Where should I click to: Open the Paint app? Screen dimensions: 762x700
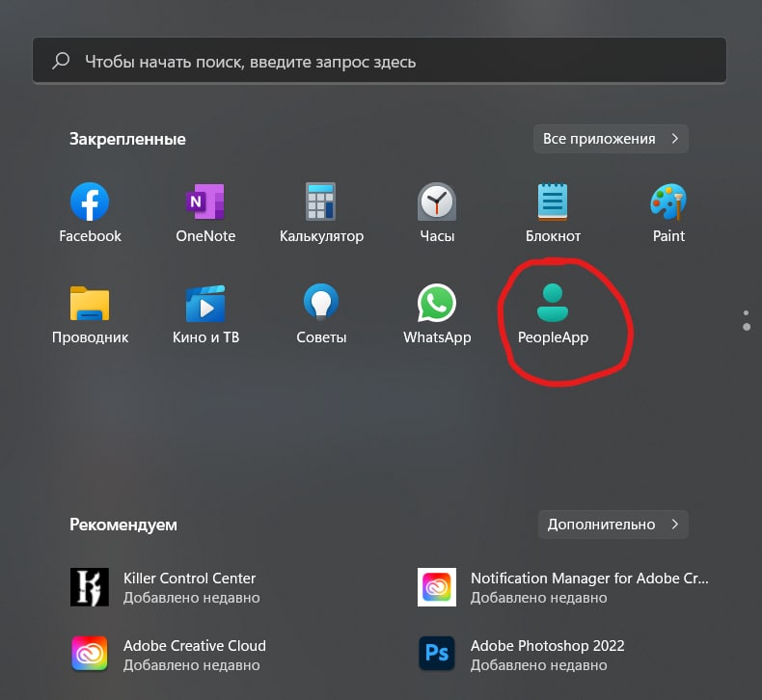click(x=668, y=202)
